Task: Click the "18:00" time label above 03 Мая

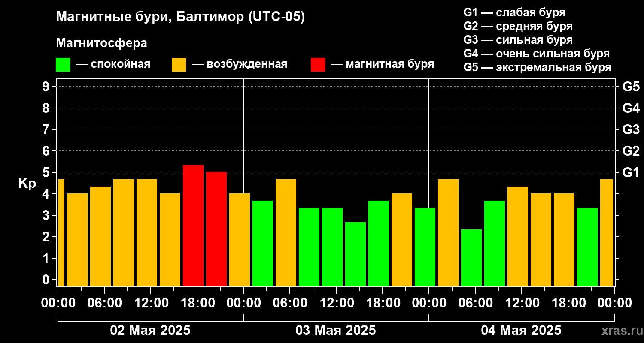Action: (383, 303)
